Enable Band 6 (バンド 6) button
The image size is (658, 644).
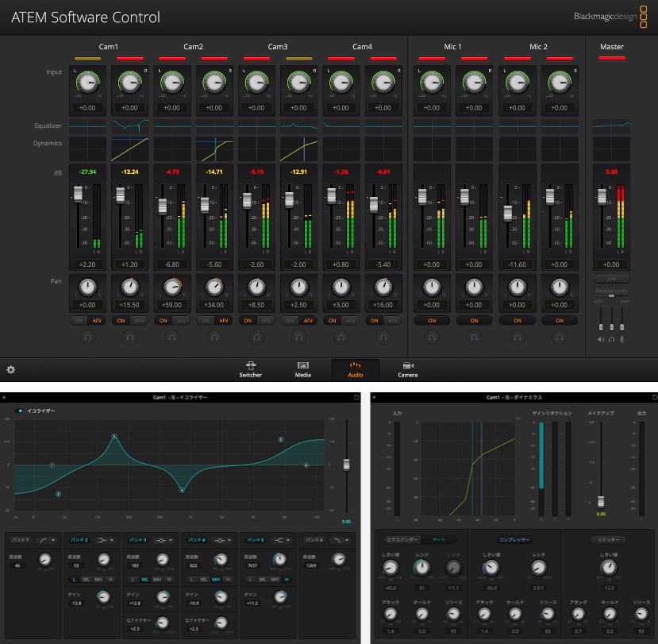[314, 540]
